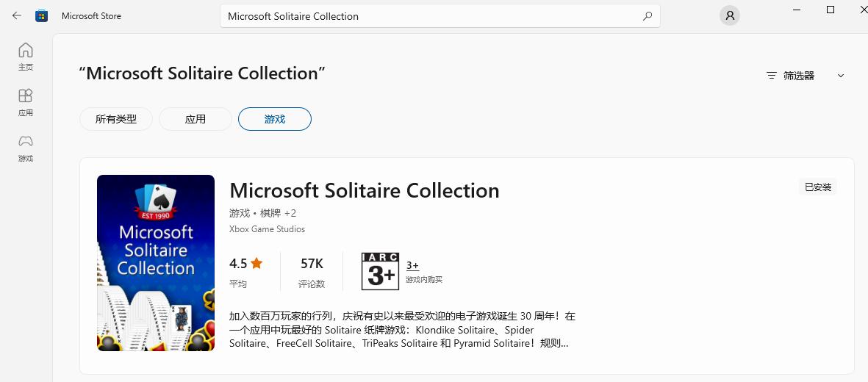
Task: Expand the 筛选器 chevron arrow
Action: pos(841,76)
